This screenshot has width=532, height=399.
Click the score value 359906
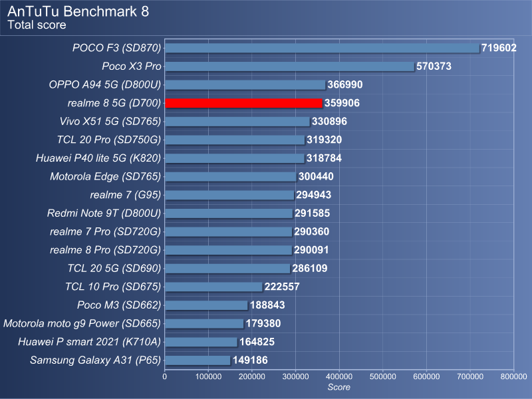(342, 103)
